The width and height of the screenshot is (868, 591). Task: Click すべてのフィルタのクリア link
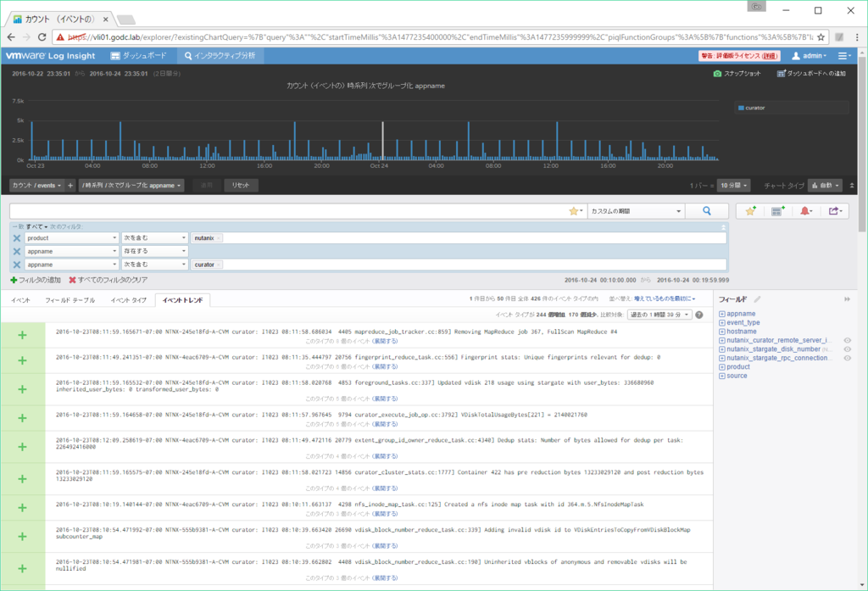pyautogui.click(x=108, y=281)
